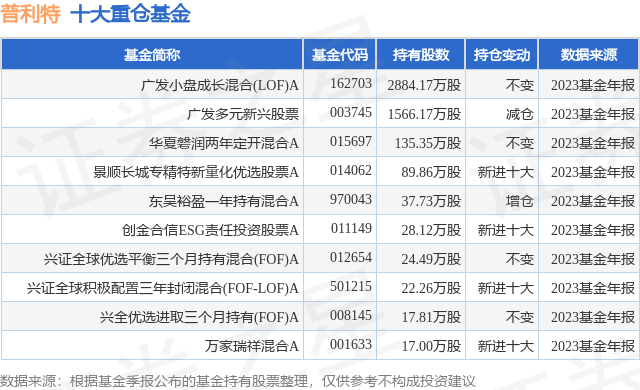The height and width of the screenshot is (390, 640).
Task: Click 新进十大 in the 万家瑞祥混合A row
Action: click(x=506, y=346)
